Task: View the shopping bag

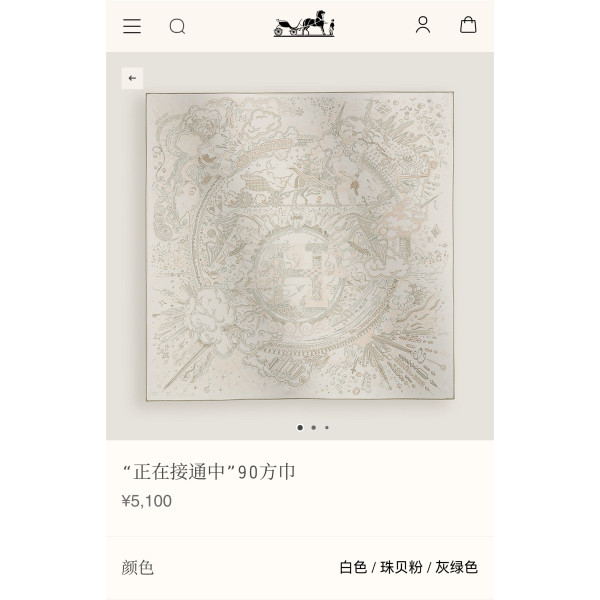Action: pyautogui.click(x=468, y=25)
